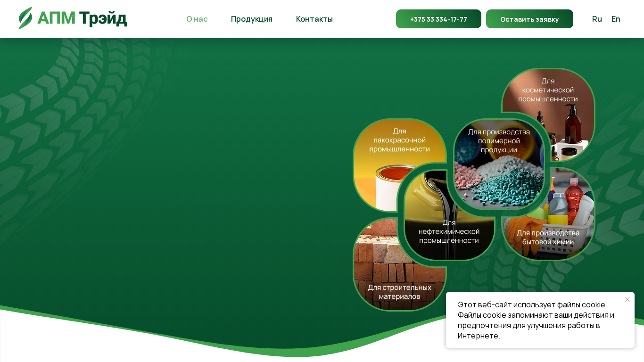Switch language to En
644x362 pixels.
(x=616, y=19)
